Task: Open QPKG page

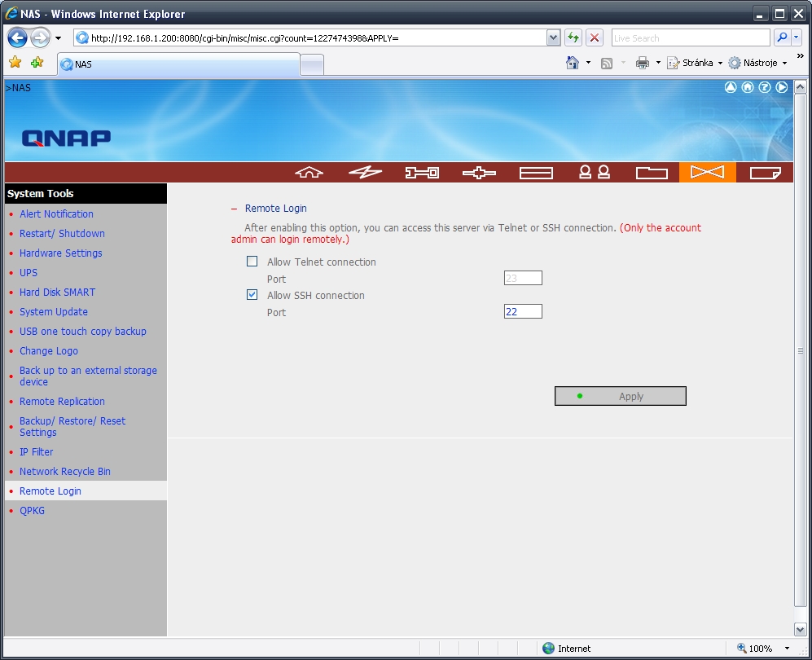Action: point(32,511)
